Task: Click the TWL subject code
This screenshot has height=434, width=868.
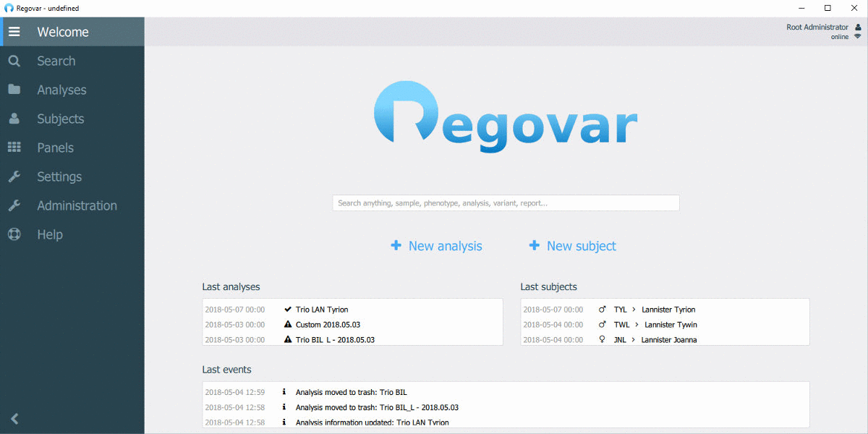Action: pos(621,325)
